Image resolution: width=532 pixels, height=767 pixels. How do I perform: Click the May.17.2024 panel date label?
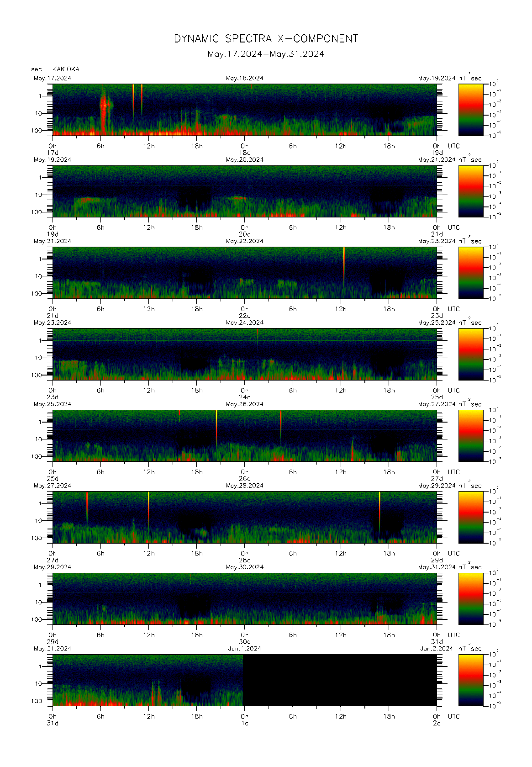[53, 78]
